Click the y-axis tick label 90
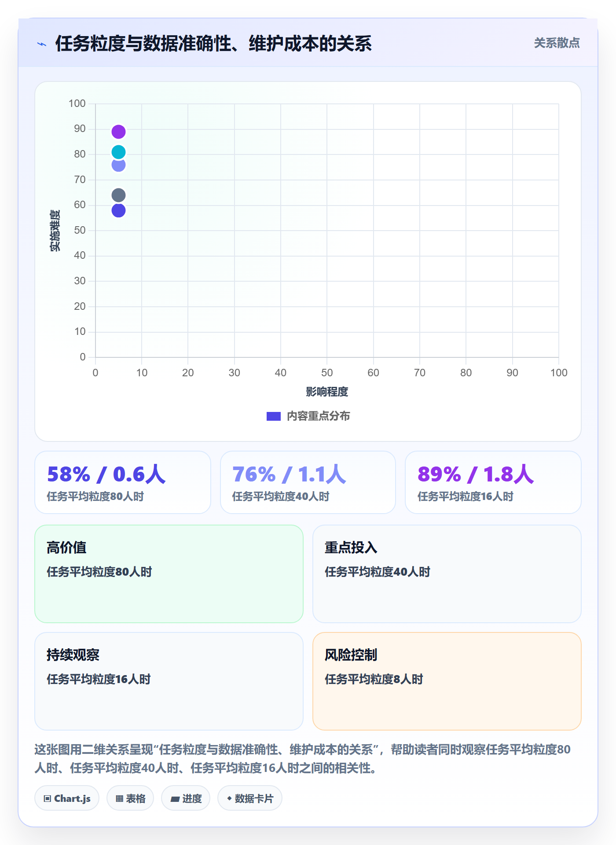 click(80, 129)
